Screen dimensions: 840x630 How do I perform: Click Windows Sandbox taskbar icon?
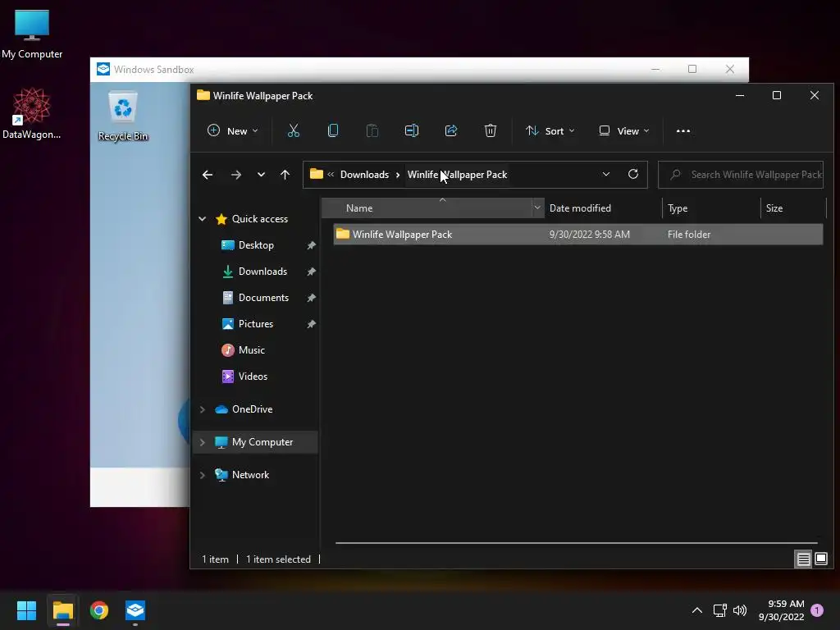click(x=135, y=610)
